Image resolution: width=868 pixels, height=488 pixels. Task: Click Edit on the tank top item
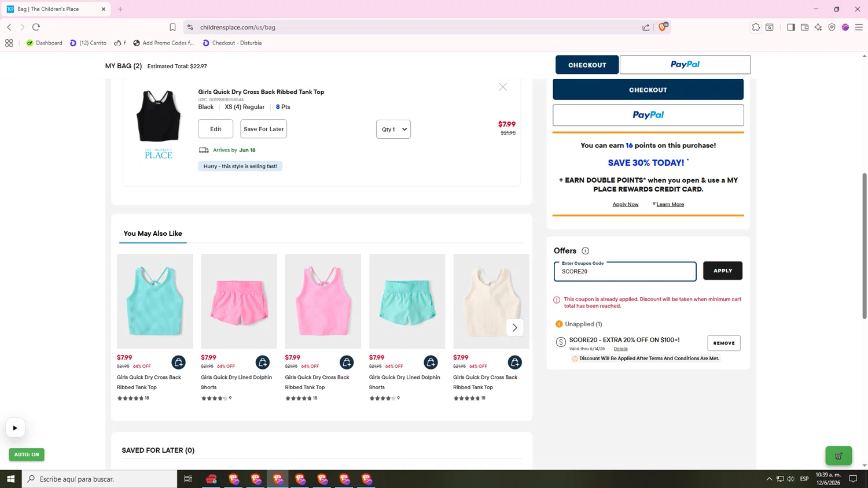coord(215,129)
